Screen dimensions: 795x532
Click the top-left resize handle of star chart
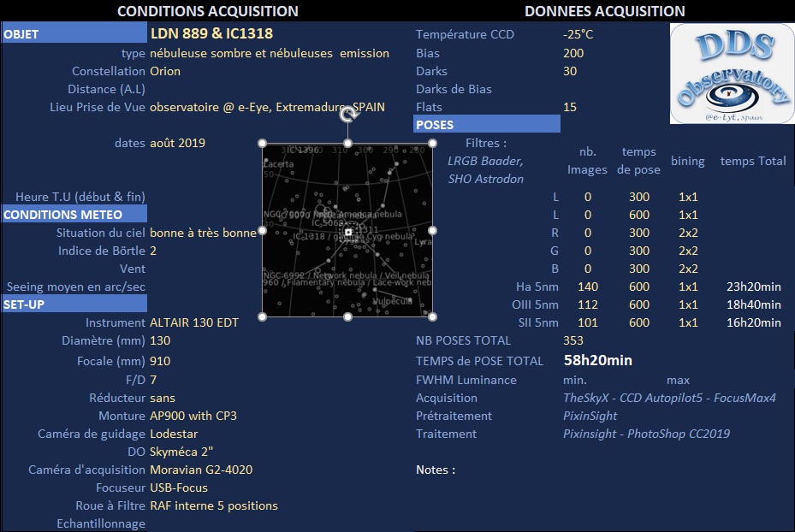(x=262, y=144)
